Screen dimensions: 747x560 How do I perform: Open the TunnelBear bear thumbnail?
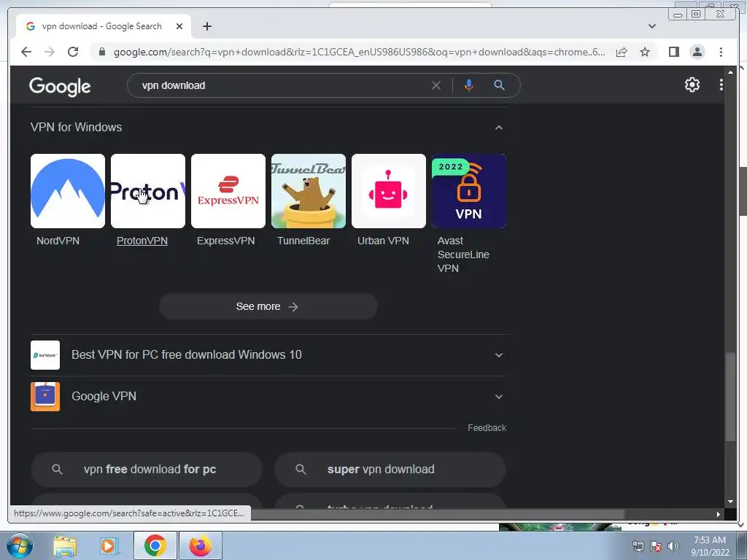309,191
